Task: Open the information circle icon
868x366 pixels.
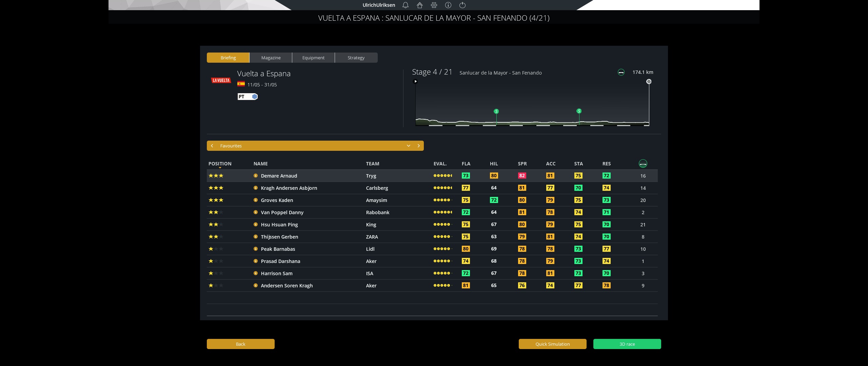Action: [x=448, y=5]
